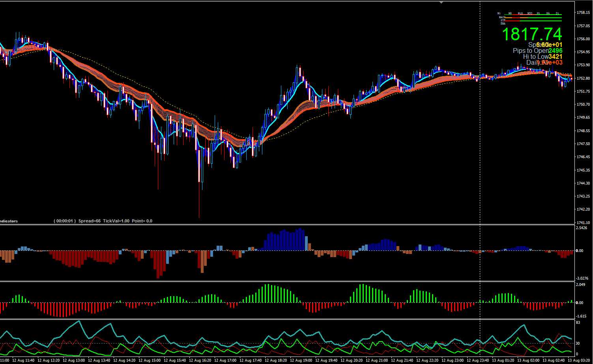Click the 1741.10 price scale label

[x=583, y=223]
